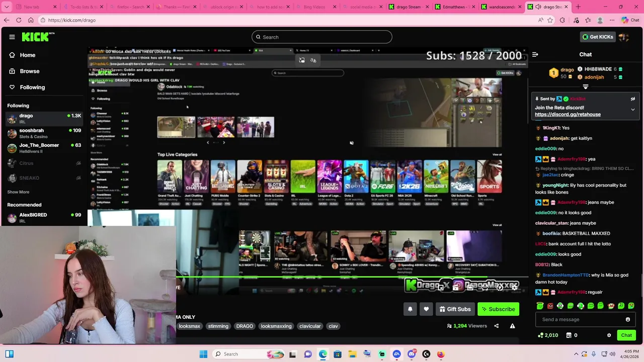The width and height of the screenshot is (644, 362).
Task: Open browser settings ellipsis menu
Action: point(612,20)
